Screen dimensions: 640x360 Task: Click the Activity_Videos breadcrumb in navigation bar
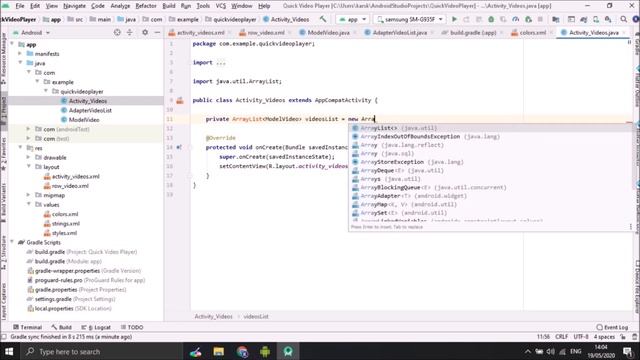pos(286,19)
